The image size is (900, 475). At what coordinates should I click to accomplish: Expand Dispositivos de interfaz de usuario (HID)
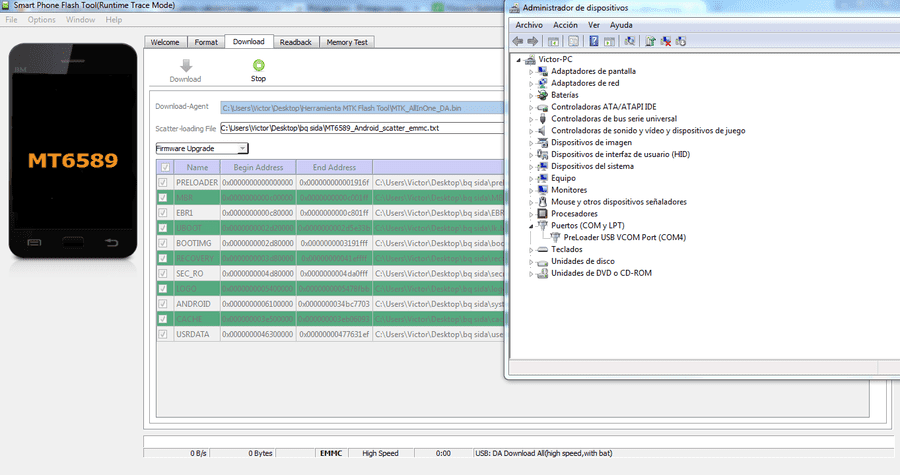point(531,155)
